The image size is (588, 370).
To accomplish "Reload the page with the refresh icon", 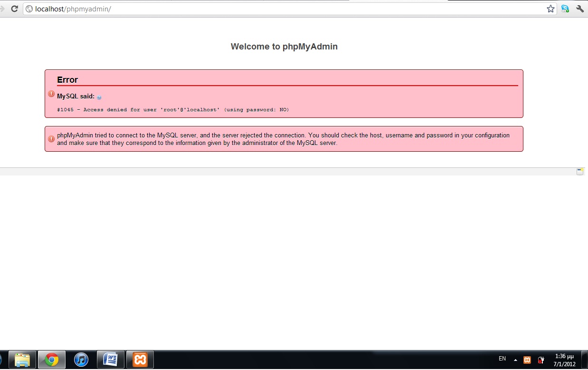I will pos(14,9).
